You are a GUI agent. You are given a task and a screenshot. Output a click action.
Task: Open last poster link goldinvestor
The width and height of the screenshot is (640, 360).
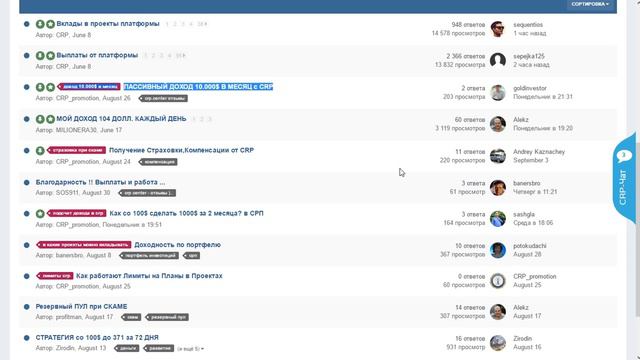click(x=530, y=88)
